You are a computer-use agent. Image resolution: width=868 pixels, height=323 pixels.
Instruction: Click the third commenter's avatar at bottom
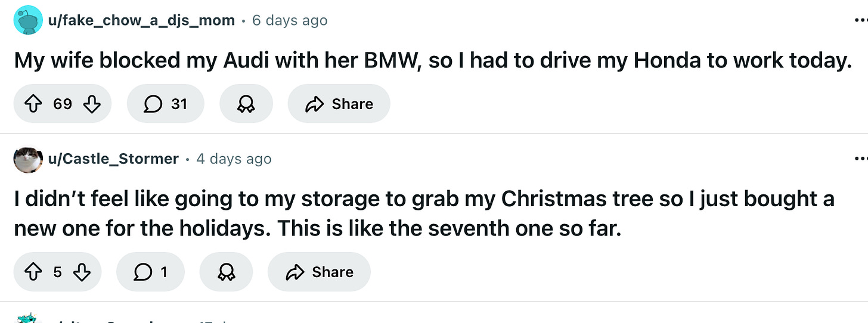point(28,319)
